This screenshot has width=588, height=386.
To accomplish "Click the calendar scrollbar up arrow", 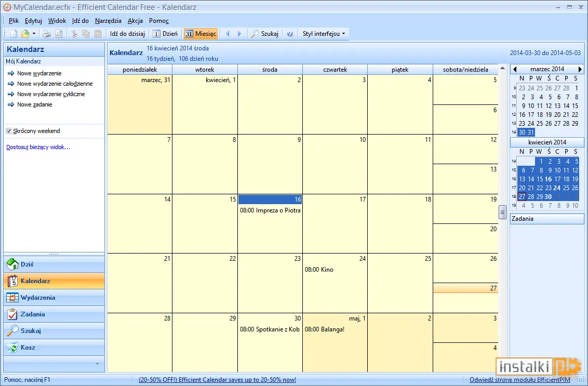I will tap(502, 69).
